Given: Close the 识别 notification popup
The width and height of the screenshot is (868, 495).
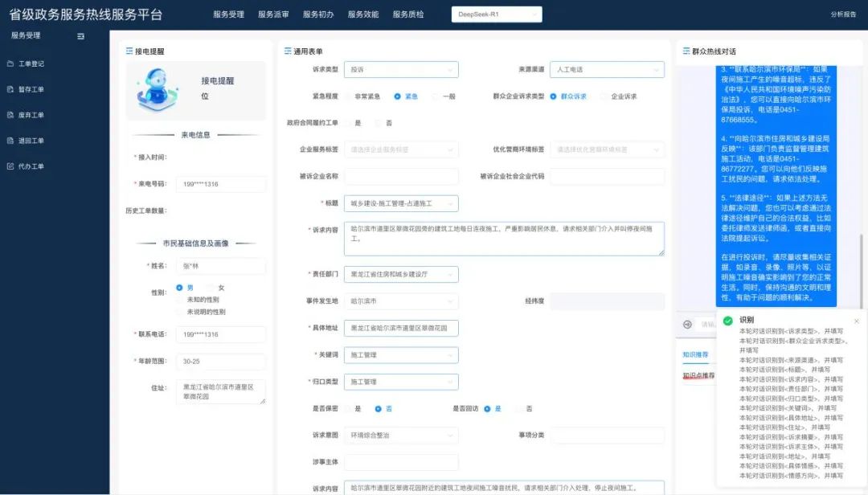Looking at the screenshot, I should [x=856, y=321].
